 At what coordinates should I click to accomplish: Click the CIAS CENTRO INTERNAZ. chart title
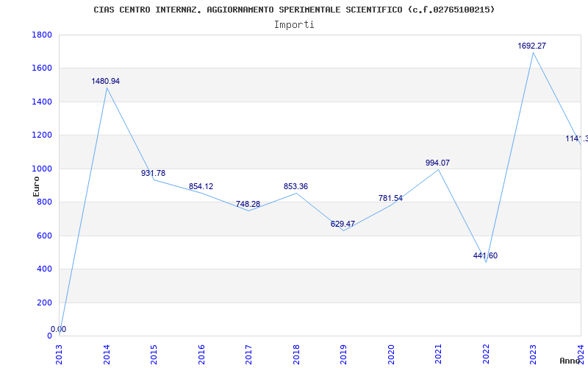coord(294,10)
